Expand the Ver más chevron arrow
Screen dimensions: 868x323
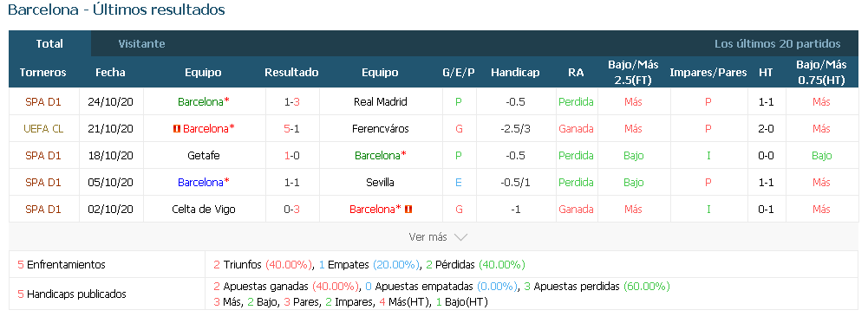pyautogui.click(x=460, y=237)
